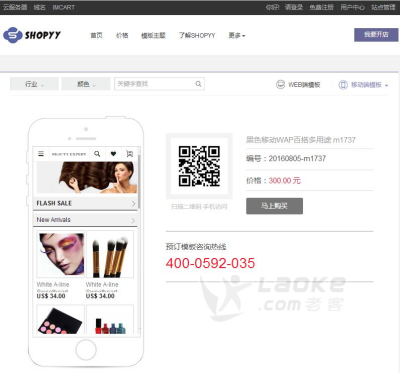The image size is (400, 373).
Task: Open 价格 pricing page
Action: coord(122,35)
